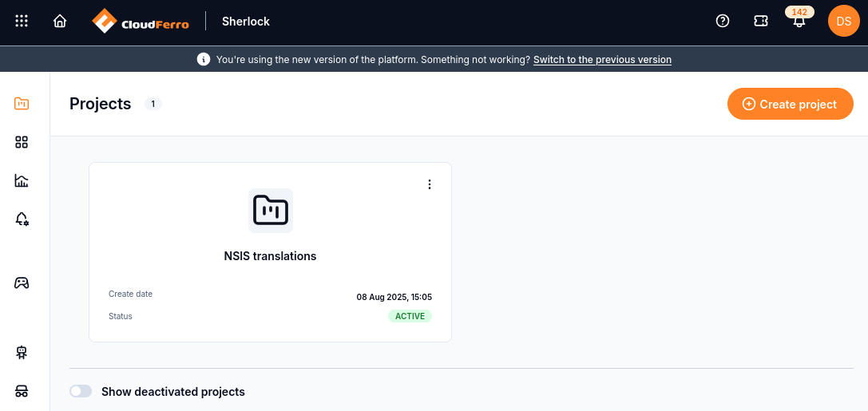
Task: Click the Projects count badge showing 1
Action: pos(153,104)
